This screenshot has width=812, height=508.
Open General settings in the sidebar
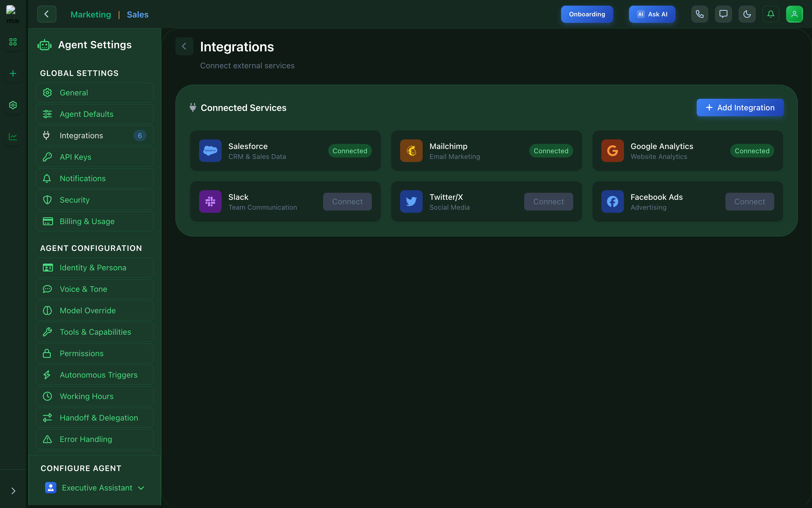(95, 93)
